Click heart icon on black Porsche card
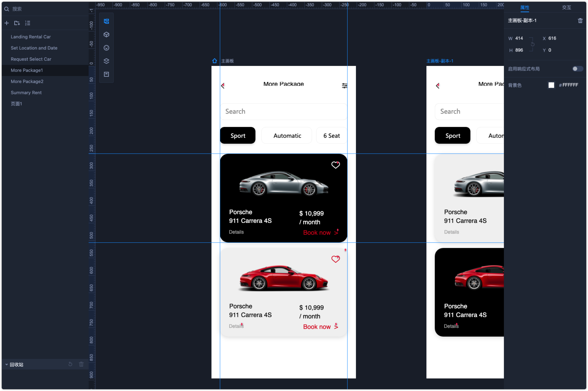Screen dimensions: 588x391 point(336,165)
